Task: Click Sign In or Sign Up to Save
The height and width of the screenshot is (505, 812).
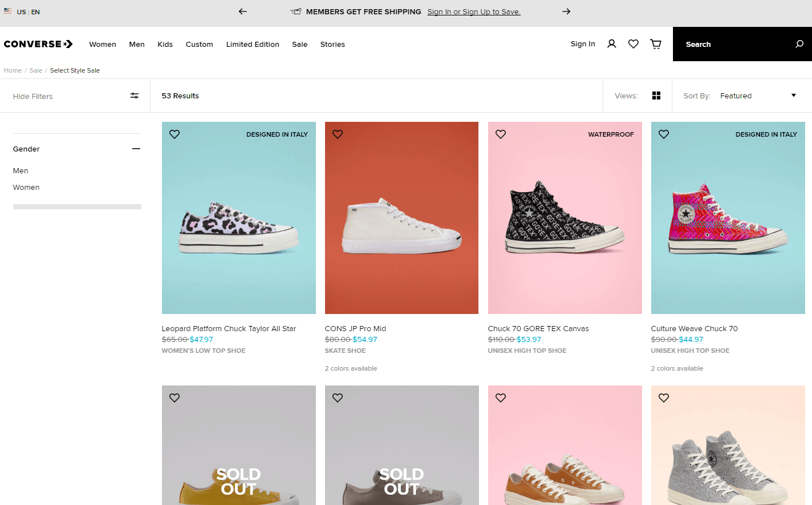Action: (x=474, y=11)
